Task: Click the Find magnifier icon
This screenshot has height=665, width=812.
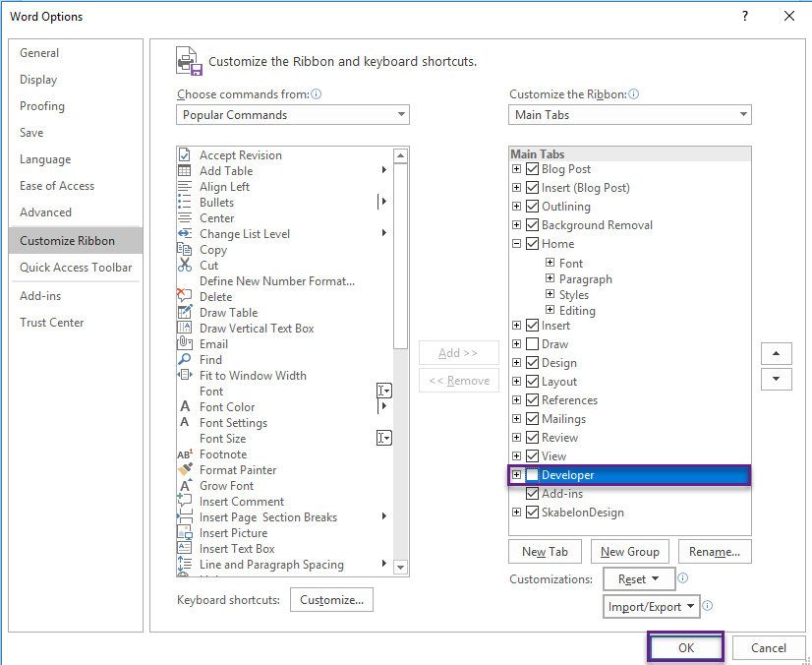Action: point(185,359)
